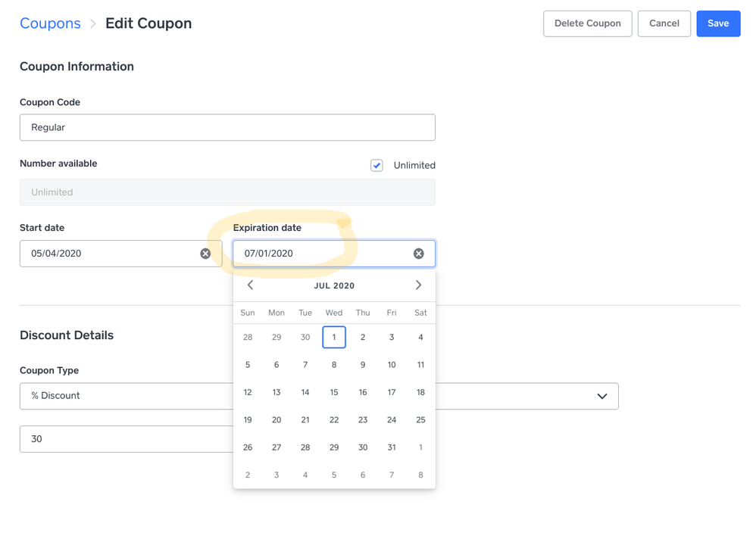Pick June 29 in the calendar

tap(276, 337)
